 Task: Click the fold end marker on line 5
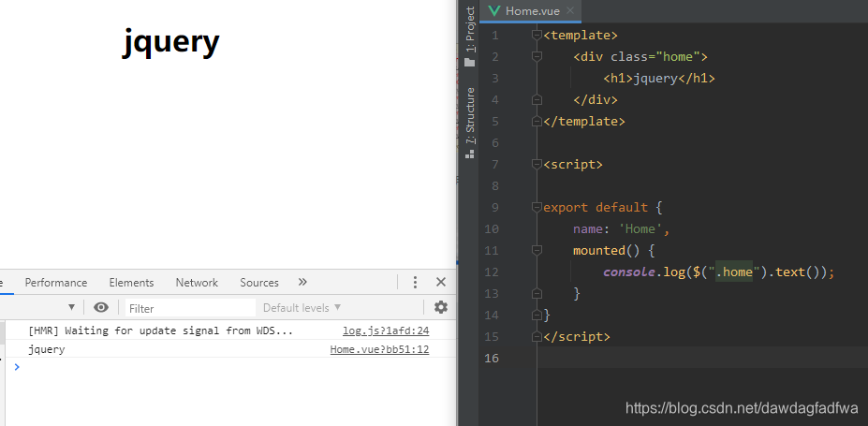(x=536, y=121)
